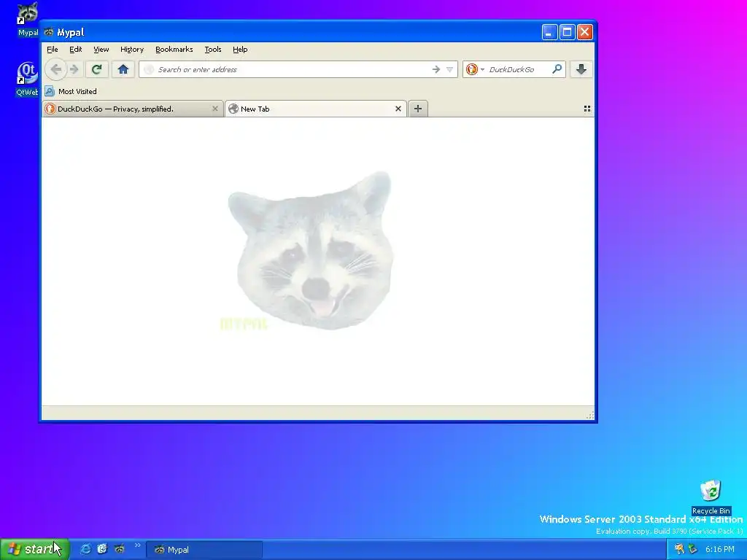Grab the window resize grip corner

pos(589,415)
